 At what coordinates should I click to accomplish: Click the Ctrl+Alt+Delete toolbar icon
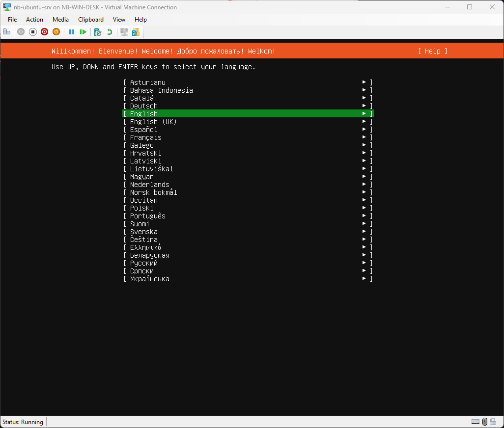(x=7, y=32)
